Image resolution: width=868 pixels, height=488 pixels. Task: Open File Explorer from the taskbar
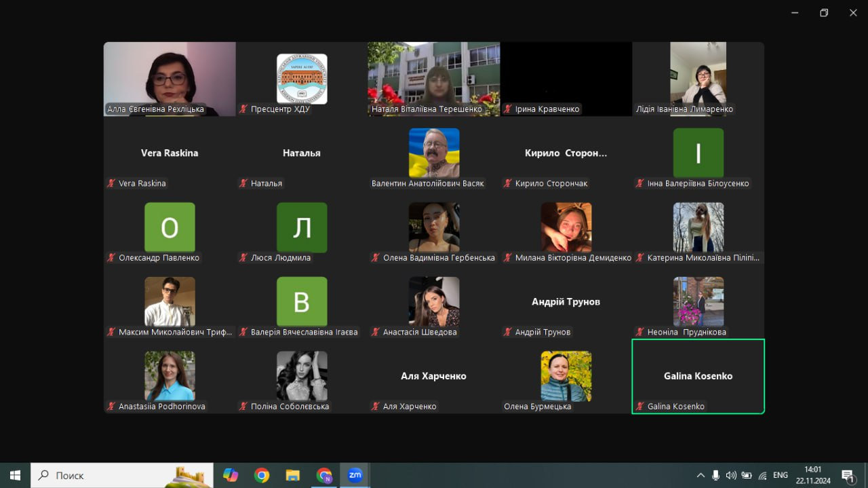(293, 475)
